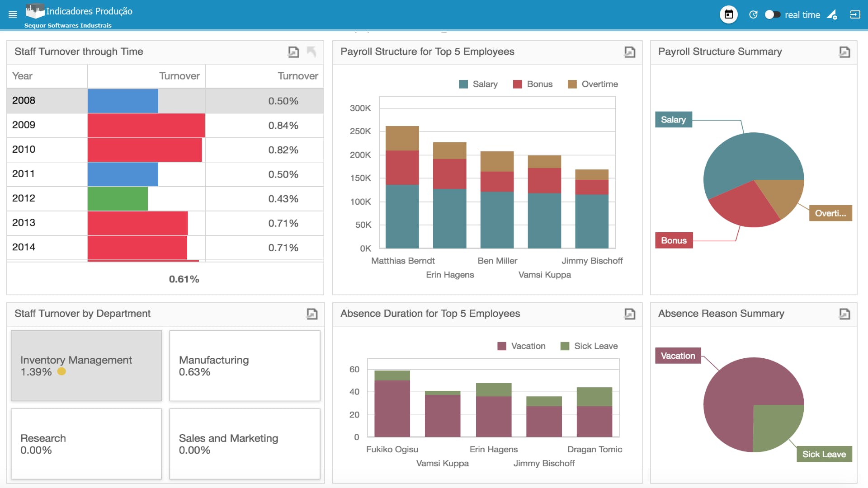Export the Staff Turnover by Department panel
Viewport: 868px width, 488px height.
click(312, 314)
